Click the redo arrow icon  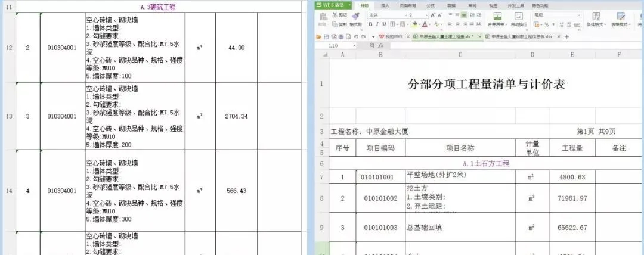pos(364,36)
